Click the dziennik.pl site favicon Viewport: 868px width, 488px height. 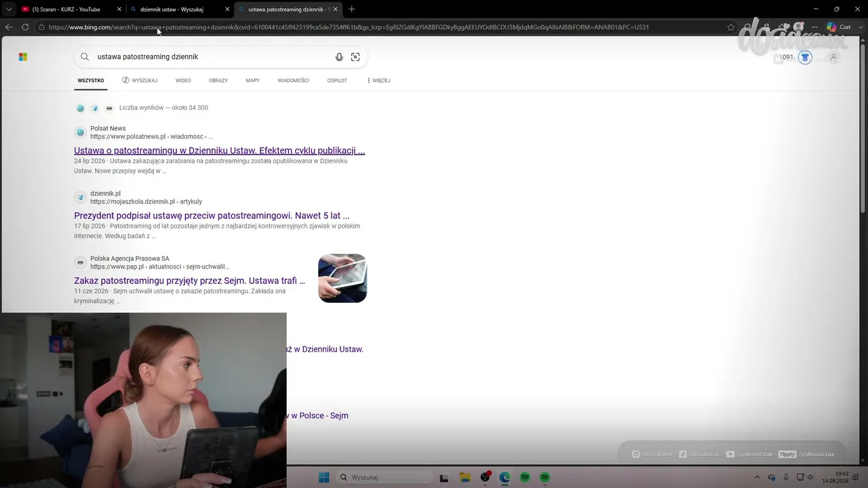pos(80,197)
